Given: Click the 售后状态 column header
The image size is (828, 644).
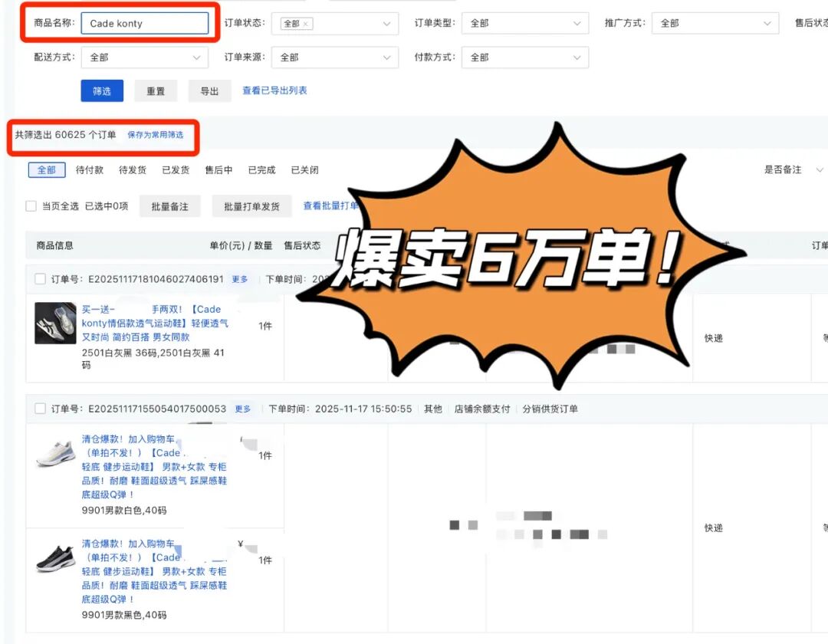Looking at the screenshot, I should [302, 245].
